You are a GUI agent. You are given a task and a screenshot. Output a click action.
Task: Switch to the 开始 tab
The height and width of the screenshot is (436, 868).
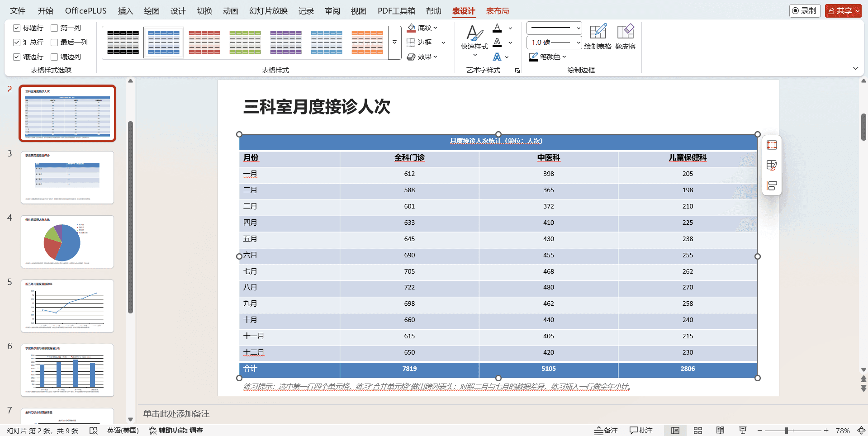(46, 11)
